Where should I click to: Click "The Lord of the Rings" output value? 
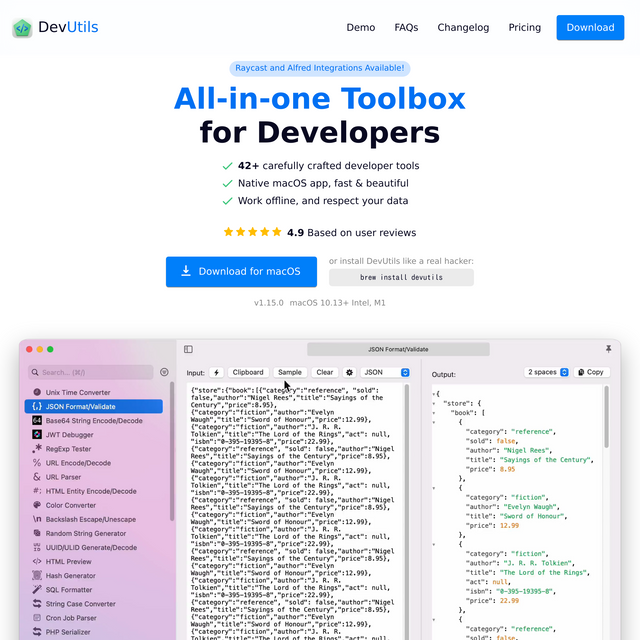pos(544,572)
